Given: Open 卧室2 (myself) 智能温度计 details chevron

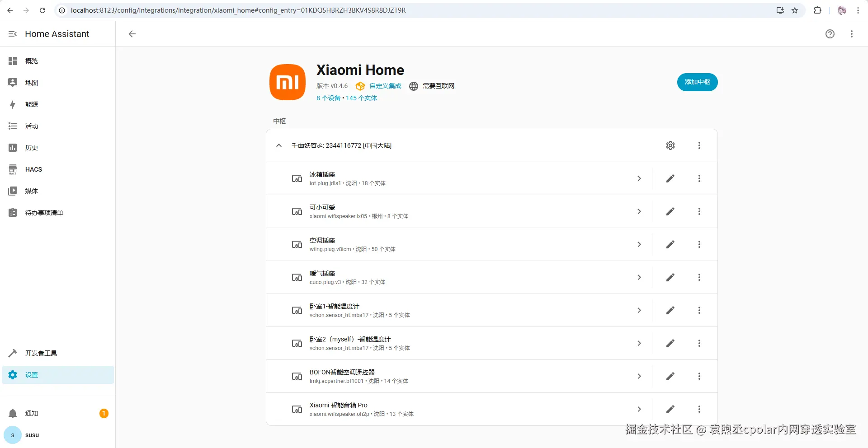Looking at the screenshot, I should point(639,343).
